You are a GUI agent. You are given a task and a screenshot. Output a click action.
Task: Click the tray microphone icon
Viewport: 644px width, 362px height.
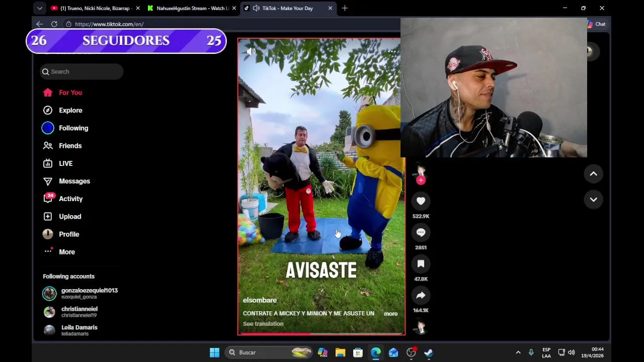(x=531, y=352)
